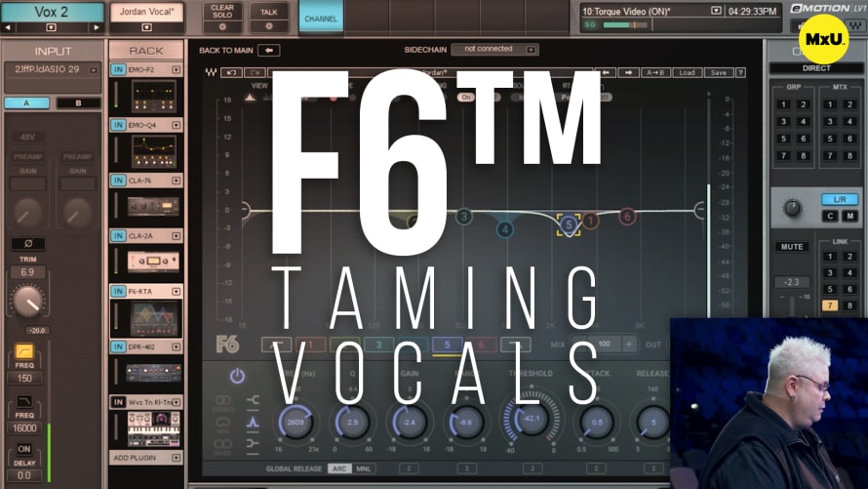Go to previous preset arrow in plugin toolbar

(606, 72)
